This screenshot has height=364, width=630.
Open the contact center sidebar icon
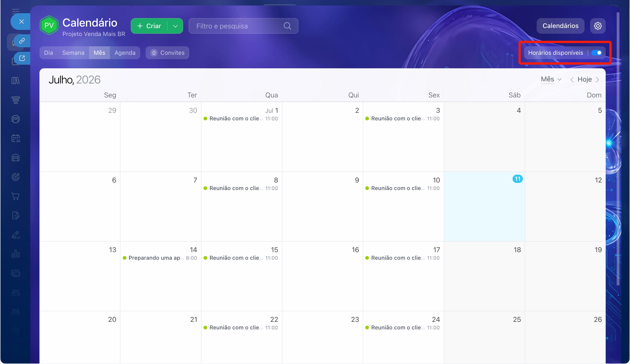16,119
